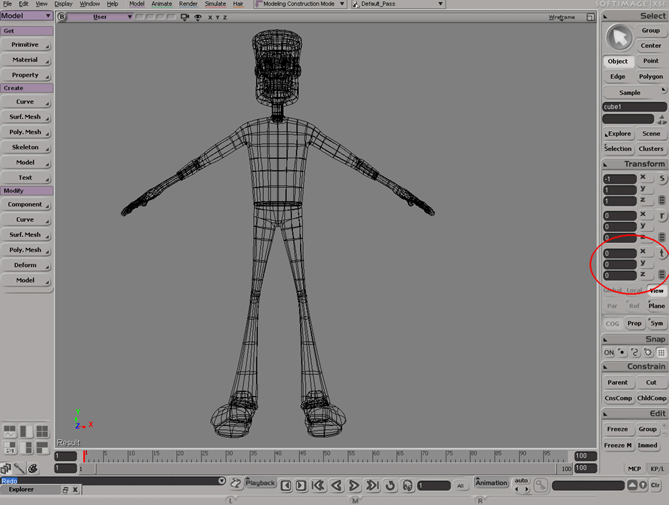Screen dimensions: 669x505
Task: Click the large selection arrow tool
Action: (x=619, y=37)
